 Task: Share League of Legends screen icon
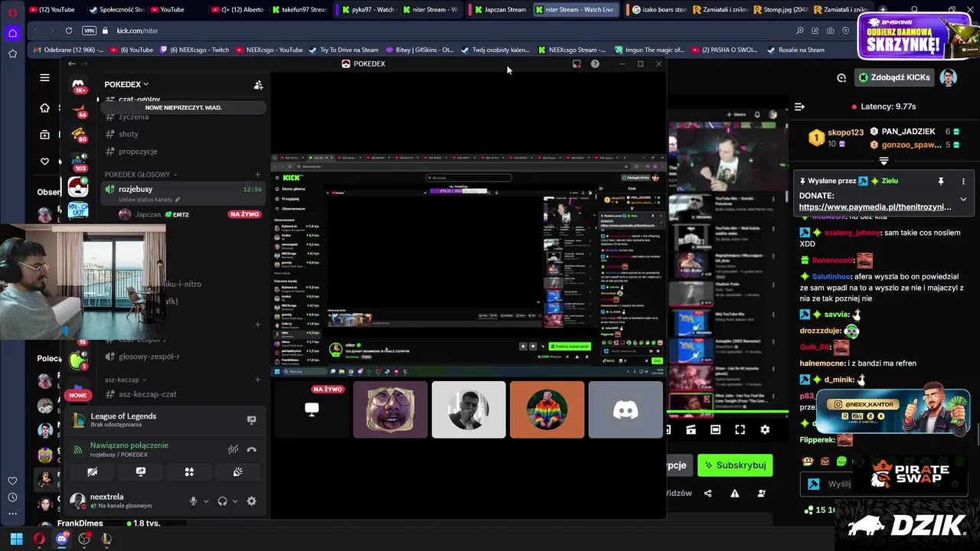[x=251, y=420]
